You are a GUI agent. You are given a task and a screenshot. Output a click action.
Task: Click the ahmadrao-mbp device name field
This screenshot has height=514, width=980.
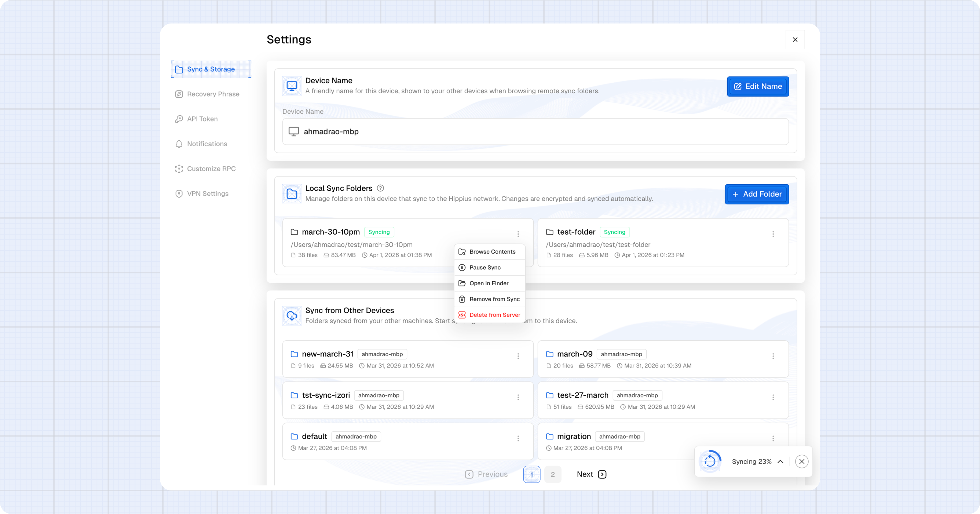pyautogui.click(x=535, y=132)
